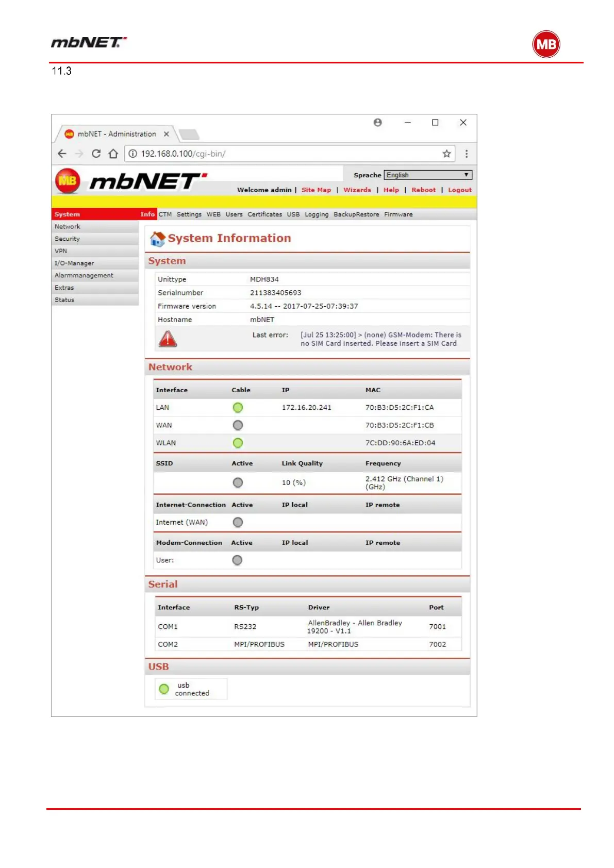Click in the address bar URL field
This screenshot has width=614, height=868.
[289, 154]
